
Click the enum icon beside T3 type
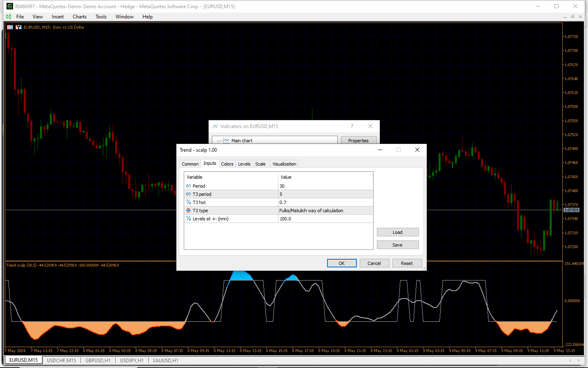188,211
